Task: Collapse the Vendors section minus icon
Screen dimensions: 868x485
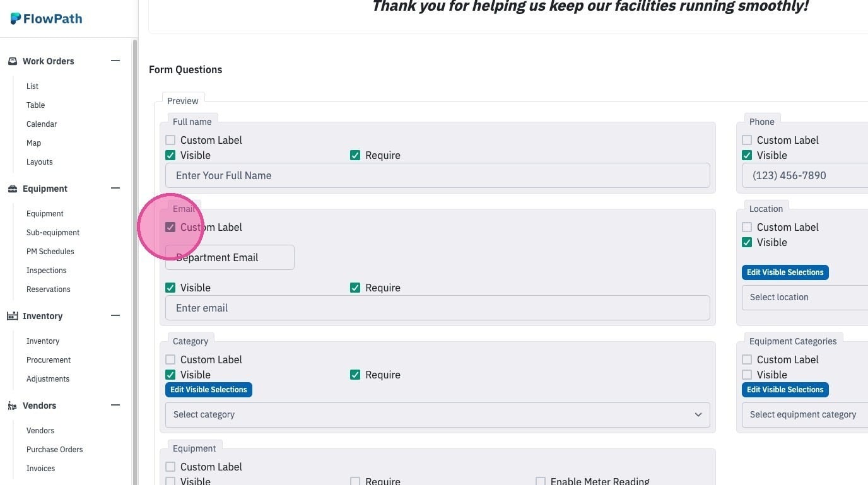Action: 115,405
